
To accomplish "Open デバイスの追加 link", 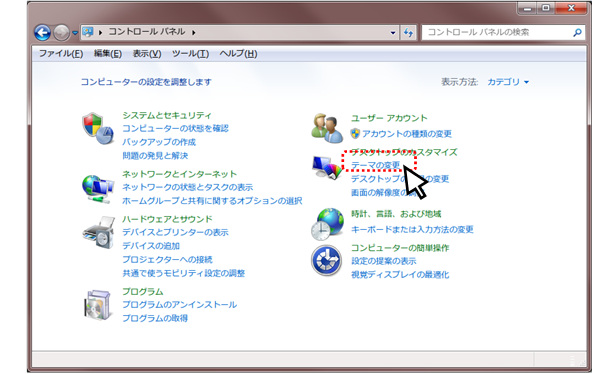I will click(151, 246).
